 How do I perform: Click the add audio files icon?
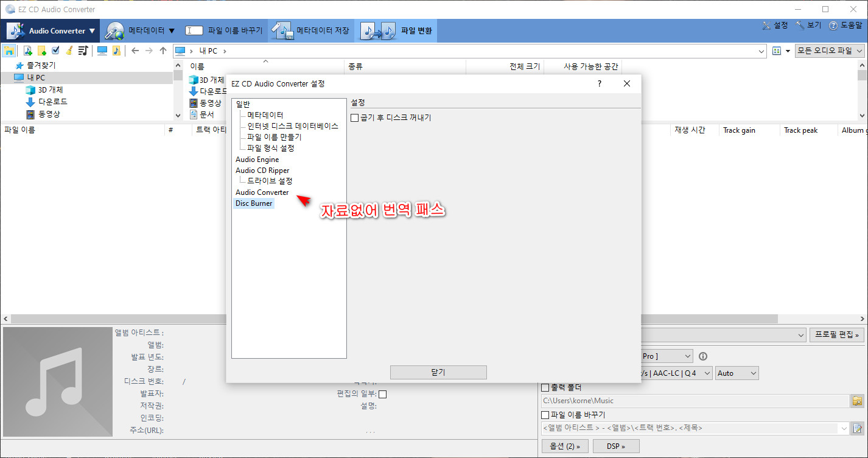28,51
